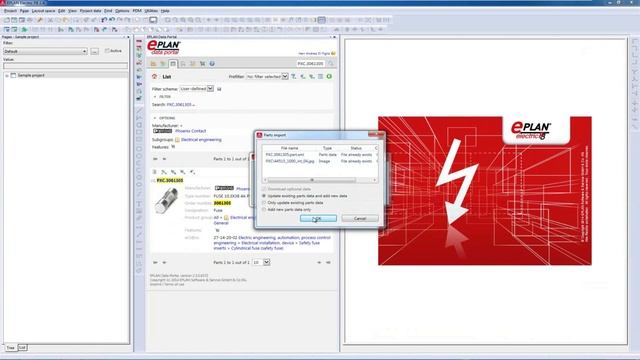
Task: Open the Utilities menu
Action: [x=151, y=11]
